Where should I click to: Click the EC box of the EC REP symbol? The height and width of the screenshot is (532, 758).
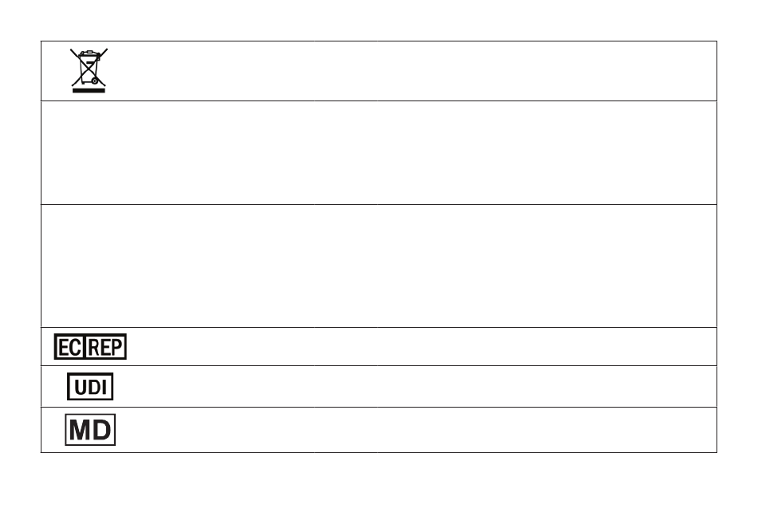click(70, 346)
